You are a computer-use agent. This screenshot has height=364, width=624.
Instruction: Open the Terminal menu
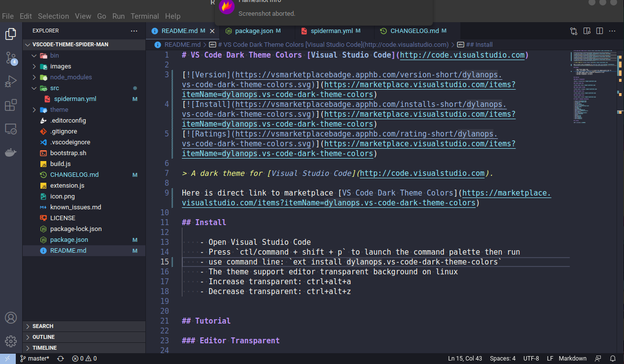tap(145, 16)
